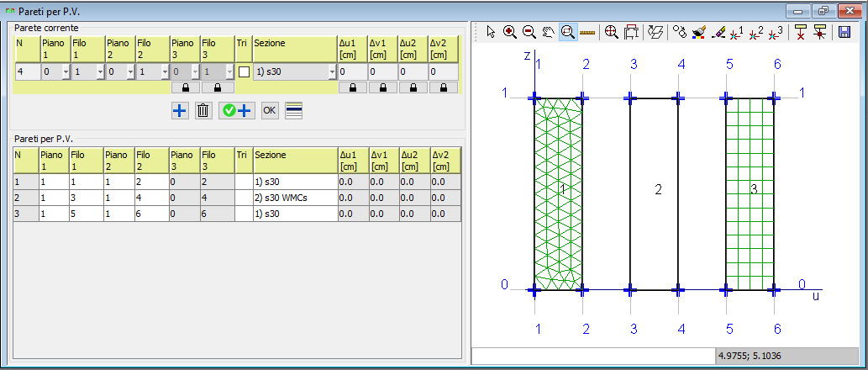Click wall 2 in the drawing
The height and width of the screenshot is (370, 868).
point(654,194)
